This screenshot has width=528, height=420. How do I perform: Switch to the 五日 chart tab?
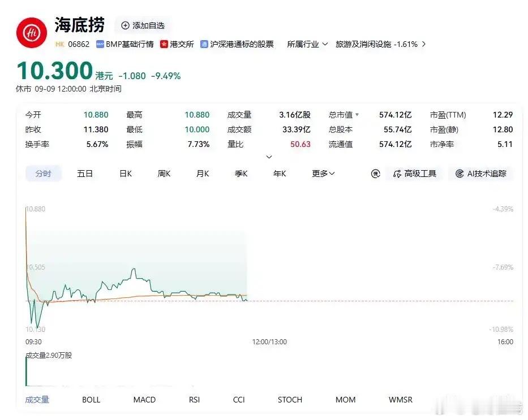click(x=84, y=174)
